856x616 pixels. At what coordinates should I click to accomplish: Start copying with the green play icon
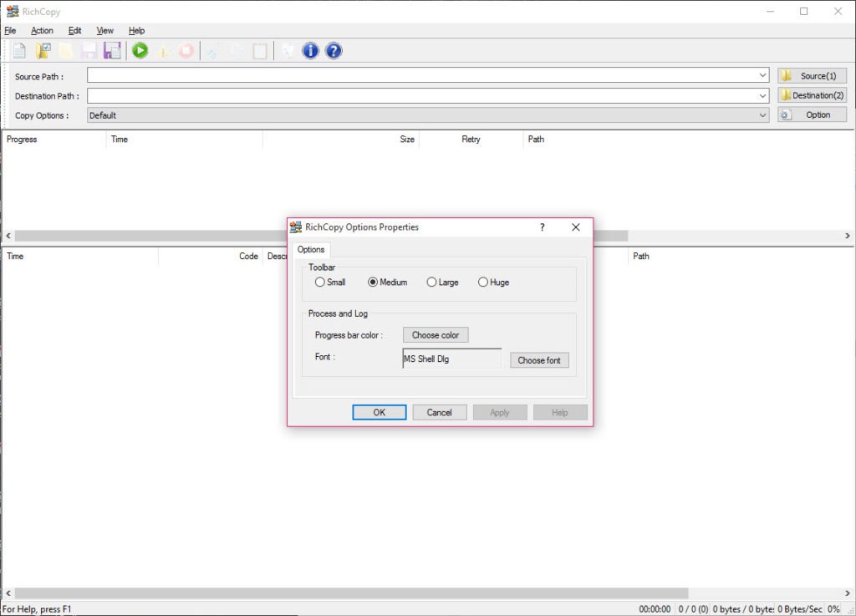click(x=140, y=51)
